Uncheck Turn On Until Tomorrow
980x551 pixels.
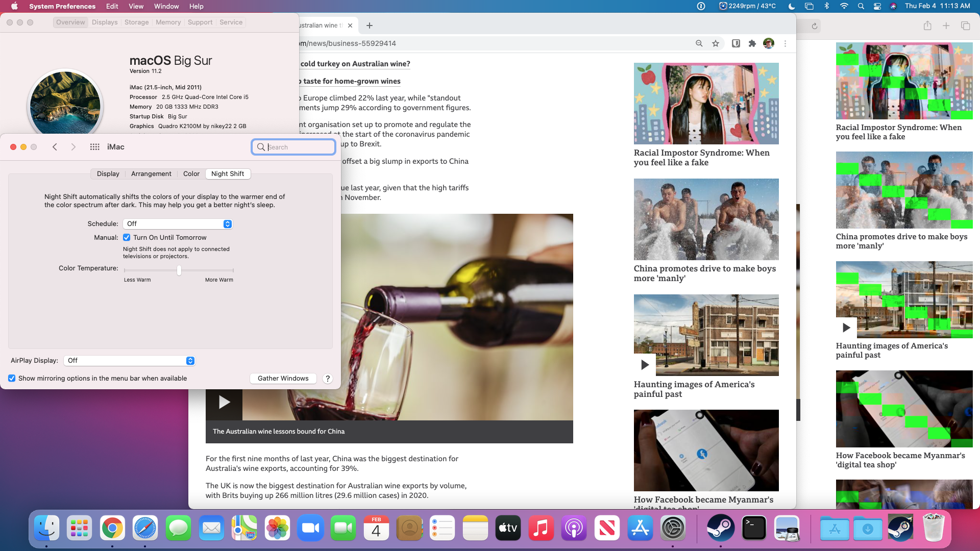(x=127, y=238)
